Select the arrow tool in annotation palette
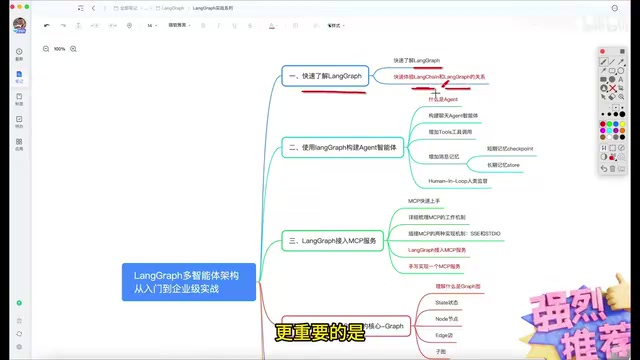This screenshot has width=640, height=360. pos(621,62)
